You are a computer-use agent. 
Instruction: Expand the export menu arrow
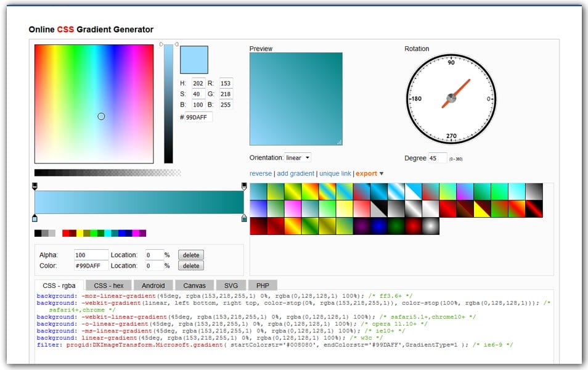(x=382, y=174)
